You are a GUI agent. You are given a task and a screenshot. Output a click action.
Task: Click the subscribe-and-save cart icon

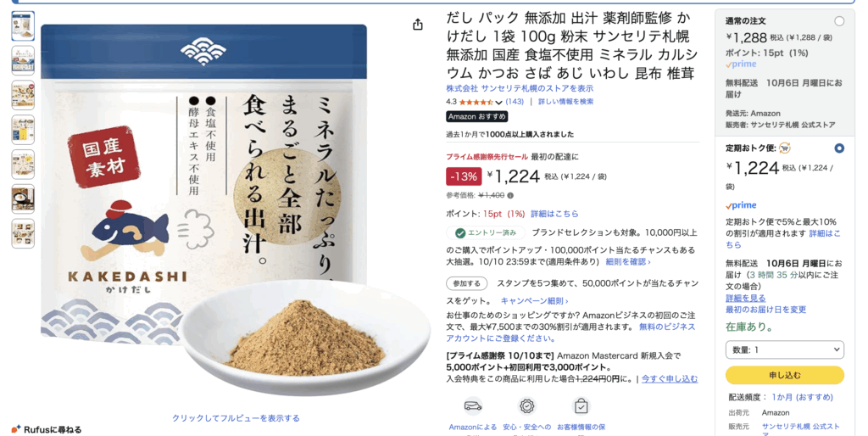pyautogui.click(x=784, y=148)
